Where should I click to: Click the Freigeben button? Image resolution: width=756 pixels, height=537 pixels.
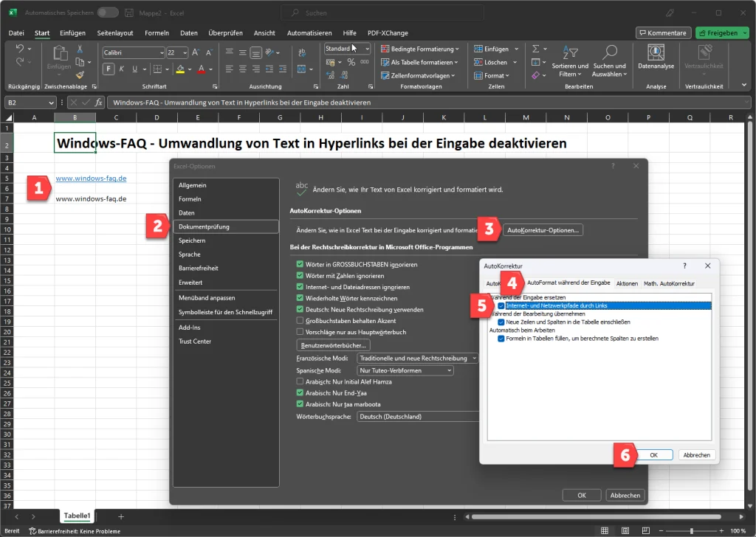722,32
